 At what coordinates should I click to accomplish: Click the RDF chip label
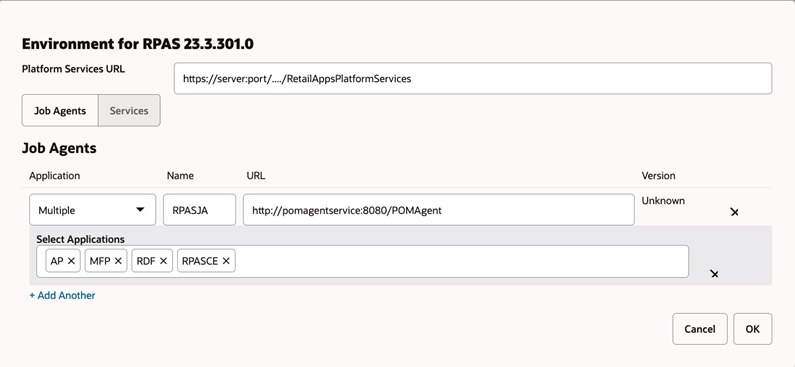pos(146,261)
